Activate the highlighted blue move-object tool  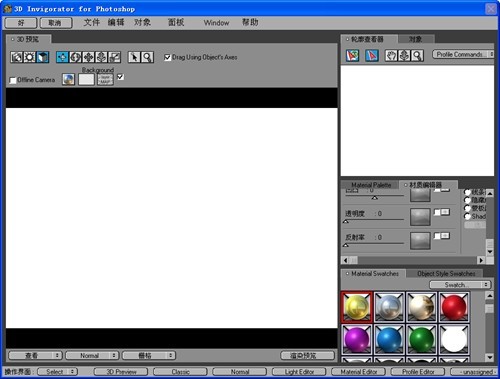click(x=62, y=57)
